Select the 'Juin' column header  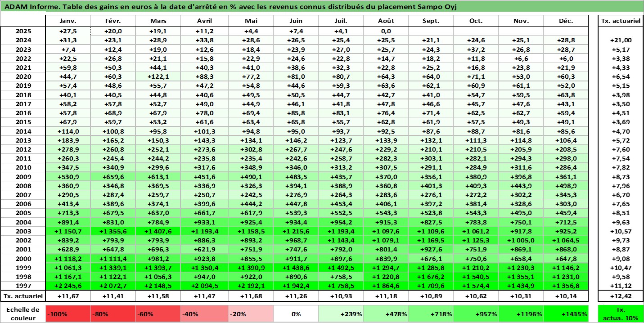coord(296,21)
